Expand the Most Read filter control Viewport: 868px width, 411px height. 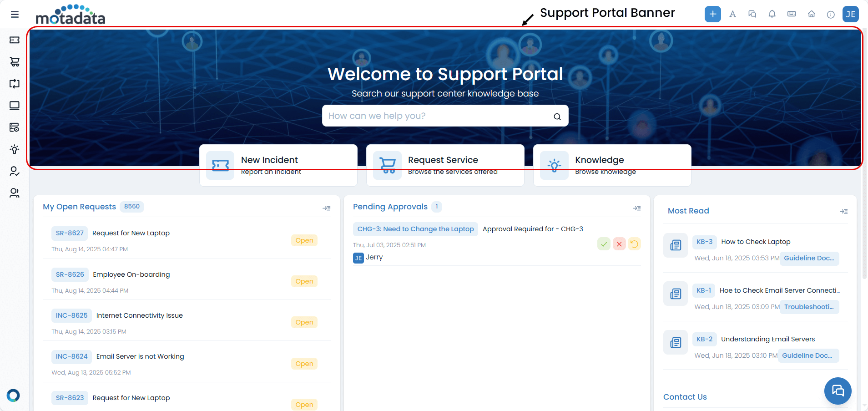click(x=844, y=211)
